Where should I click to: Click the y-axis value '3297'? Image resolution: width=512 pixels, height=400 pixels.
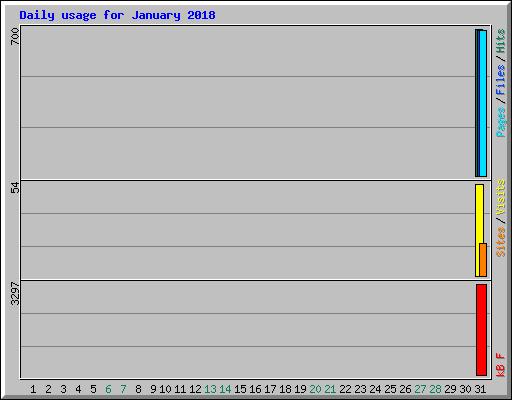[x=15, y=294]
